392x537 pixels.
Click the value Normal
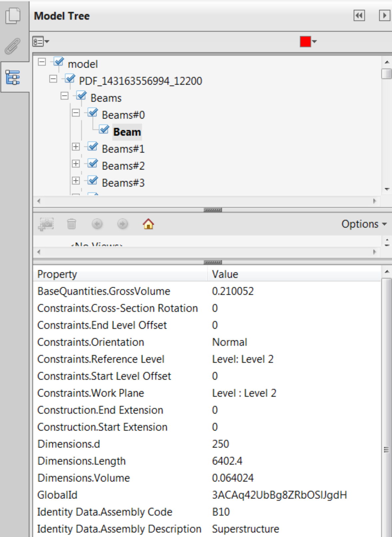(230, 342)
